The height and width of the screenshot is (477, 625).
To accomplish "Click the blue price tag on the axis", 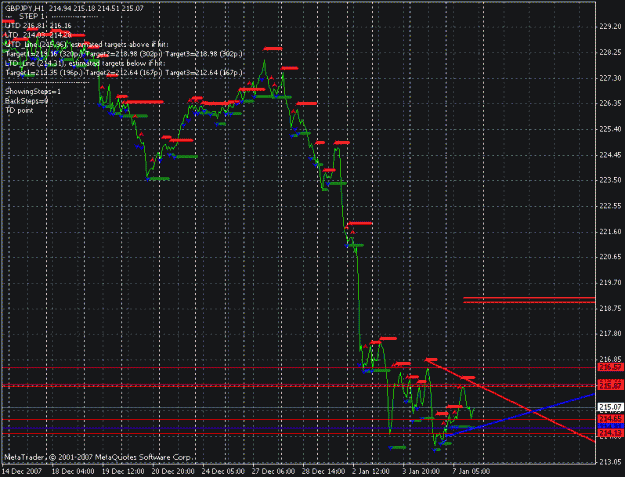I will click(610, 426).
